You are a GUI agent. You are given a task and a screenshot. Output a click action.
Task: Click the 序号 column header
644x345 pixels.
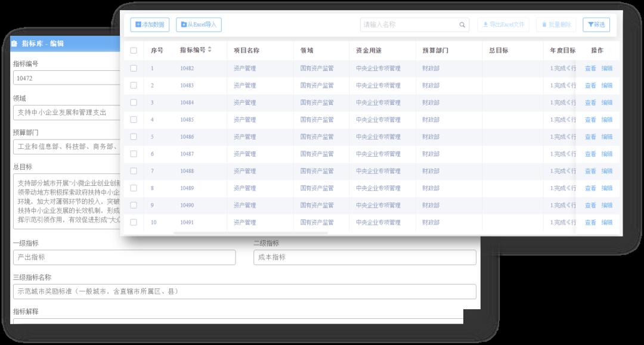(157, 51)
